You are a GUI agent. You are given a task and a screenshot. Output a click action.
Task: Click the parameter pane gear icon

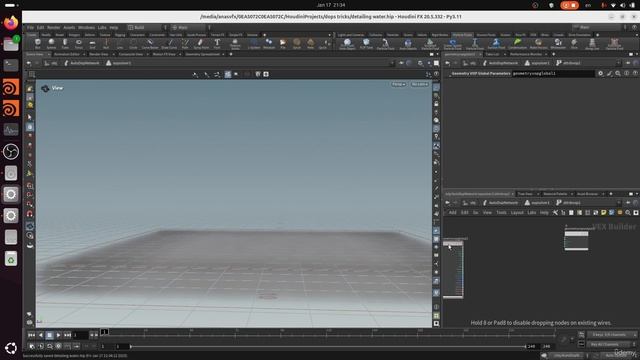click(600, 73)
